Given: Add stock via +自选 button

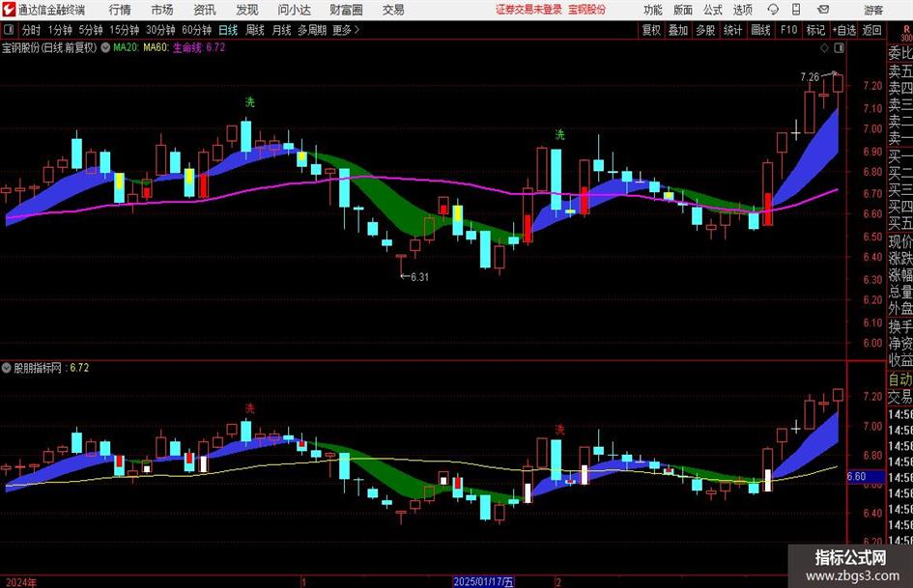Looking at the screenshot, I should coord(844,30).
